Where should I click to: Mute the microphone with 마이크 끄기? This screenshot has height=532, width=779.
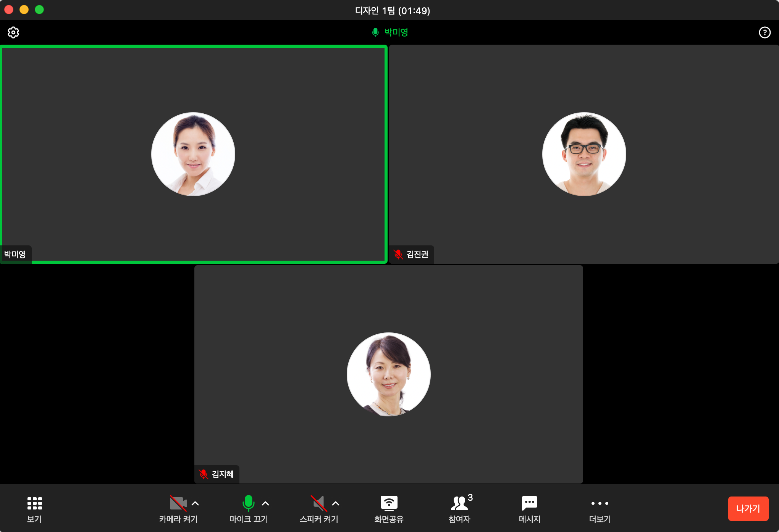pyautogui.click(x=248, y=503)
